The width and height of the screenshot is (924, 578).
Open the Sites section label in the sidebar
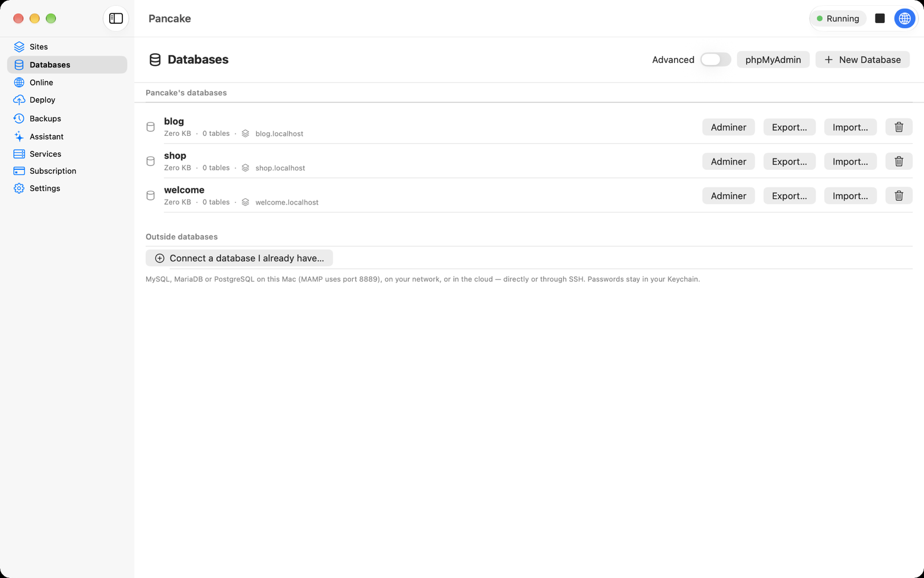coord(39,47)
